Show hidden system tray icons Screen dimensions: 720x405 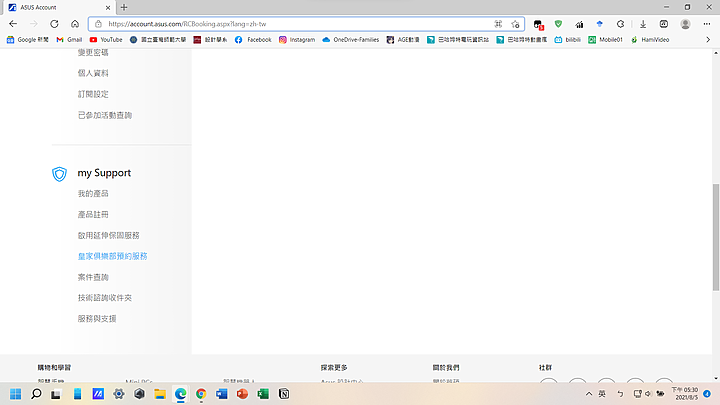[589, 394]
